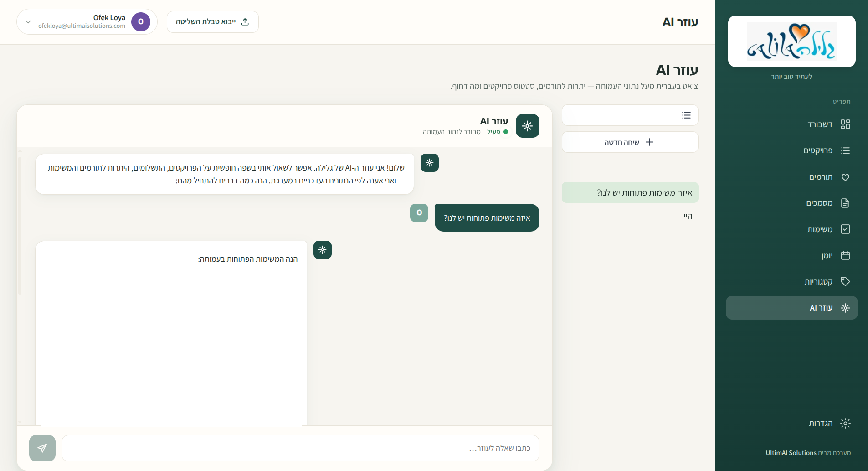Open the דשבורד dashboard icon in sidebar
This screenshot has height=471, width=868.
[845, 124]
